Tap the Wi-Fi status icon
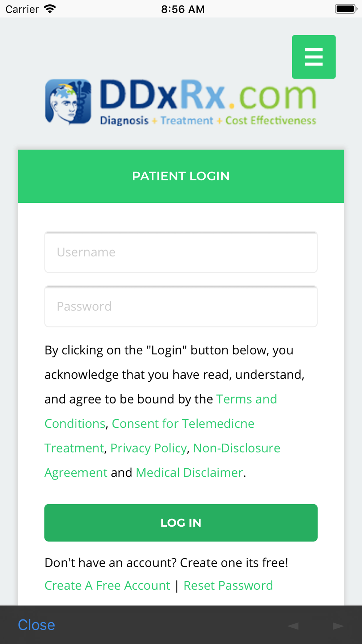Screen dimensions: 362x644 tap(50, 9)
